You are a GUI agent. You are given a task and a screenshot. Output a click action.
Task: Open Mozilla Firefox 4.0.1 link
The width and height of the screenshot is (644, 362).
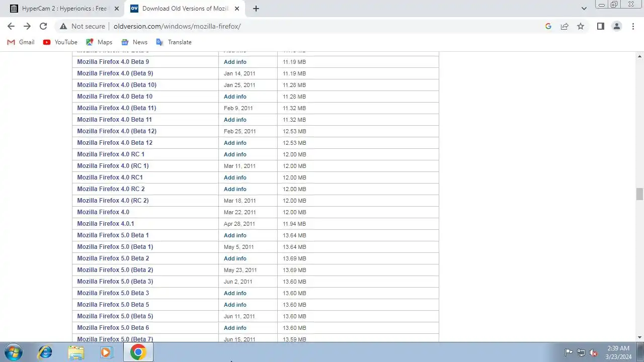point(105,224)
